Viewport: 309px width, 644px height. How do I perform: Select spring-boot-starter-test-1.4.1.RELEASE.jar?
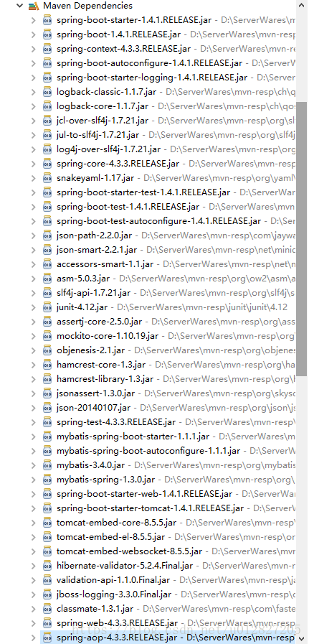143,192
